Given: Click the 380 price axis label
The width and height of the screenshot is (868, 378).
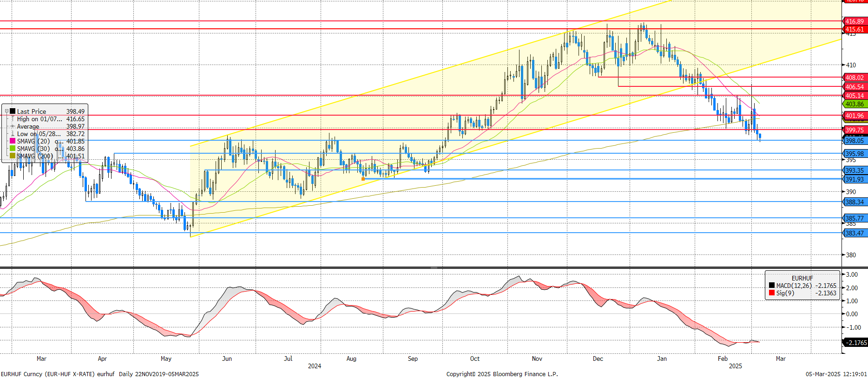Looking at the screenshot, I should coord(851,255).
